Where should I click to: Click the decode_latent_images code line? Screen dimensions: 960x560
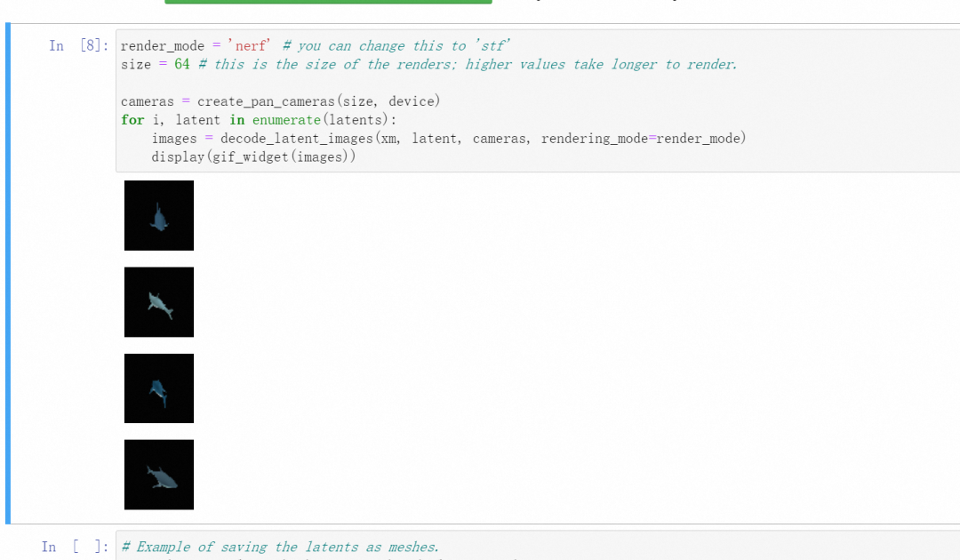(x=449, y=139)
